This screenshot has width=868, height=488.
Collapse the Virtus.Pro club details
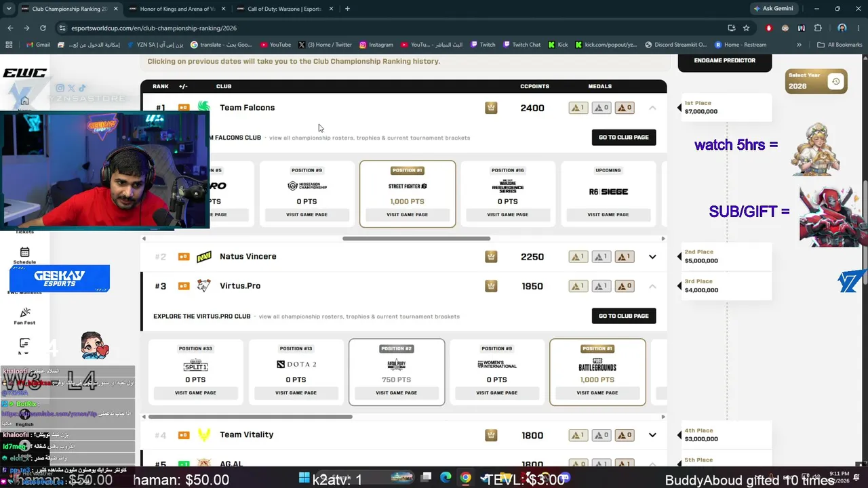point(652,286)
